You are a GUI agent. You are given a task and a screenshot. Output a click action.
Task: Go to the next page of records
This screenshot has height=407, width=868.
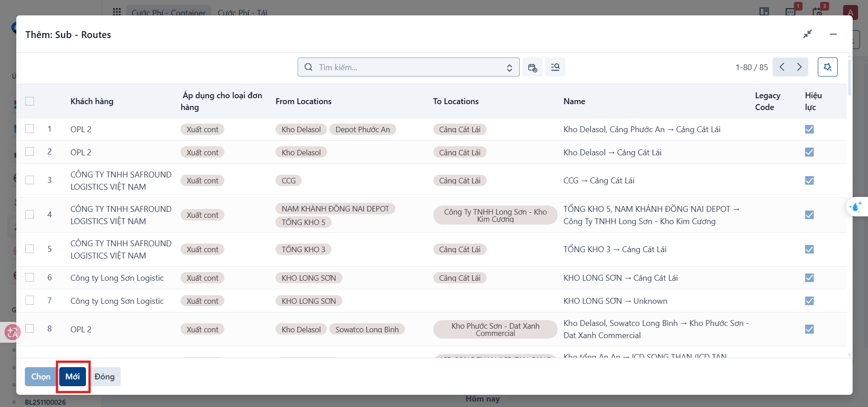point(799,67)
